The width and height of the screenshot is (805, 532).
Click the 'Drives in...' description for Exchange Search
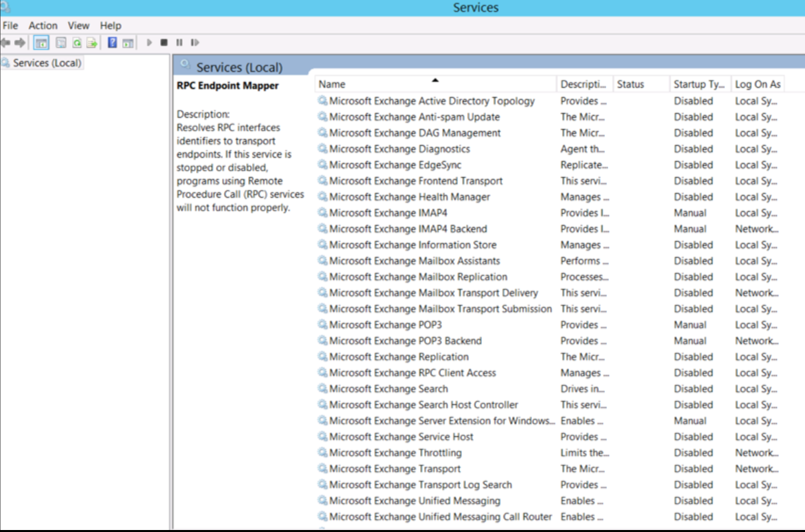[x=583, y=389]
